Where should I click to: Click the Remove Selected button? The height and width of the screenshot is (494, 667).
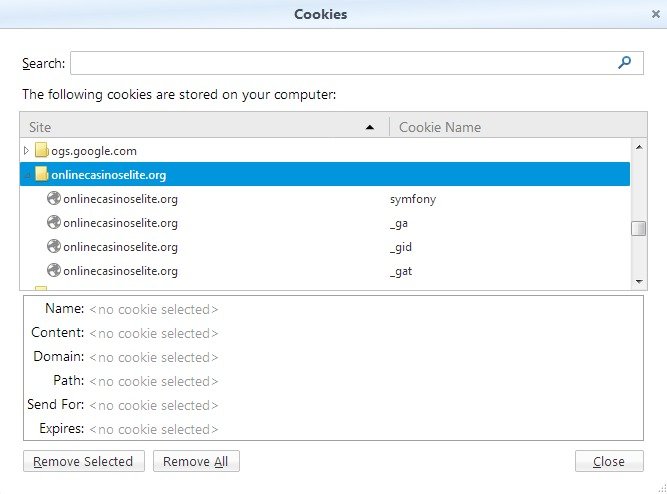84,461
